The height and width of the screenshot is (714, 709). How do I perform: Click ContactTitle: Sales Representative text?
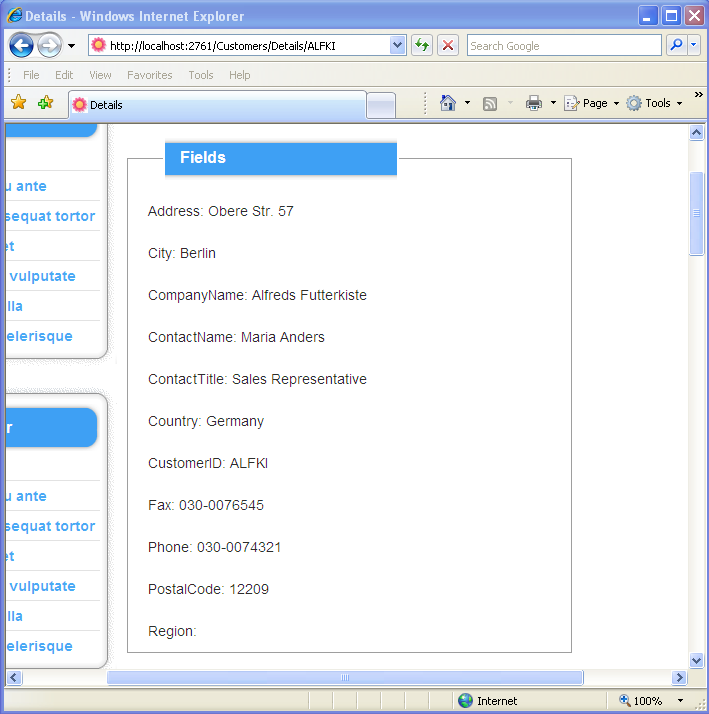pos(257,379)
